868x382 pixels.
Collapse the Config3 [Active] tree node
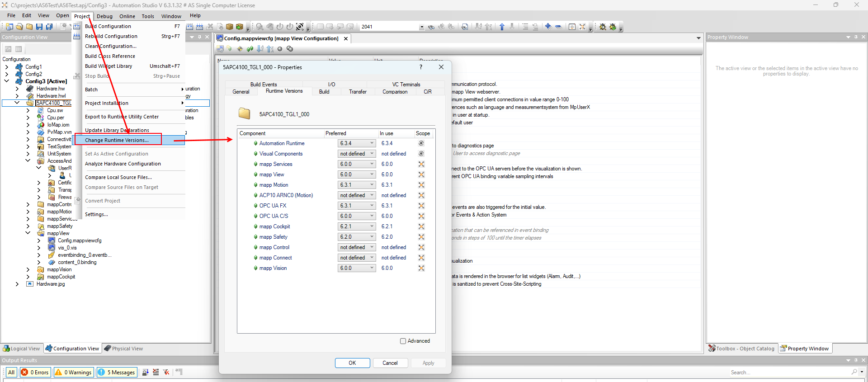(6, 81)
